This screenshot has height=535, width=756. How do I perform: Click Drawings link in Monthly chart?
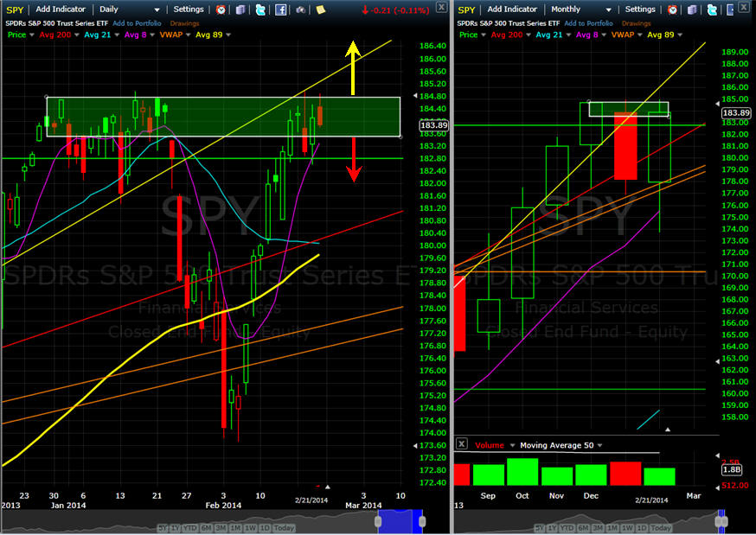pyautogui.click(x=636, y=23)
